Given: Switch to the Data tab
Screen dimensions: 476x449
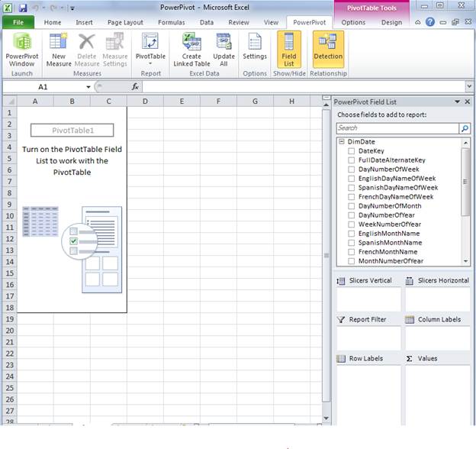Looking at the screenshot, I should pyautogui.click(x=207, y=22).
